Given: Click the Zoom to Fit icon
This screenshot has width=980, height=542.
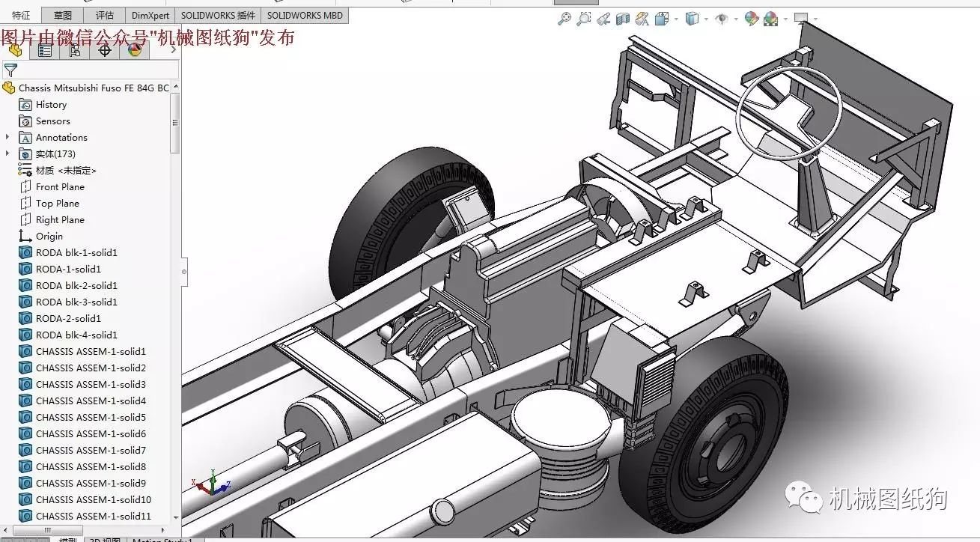Looking at the screenshot, I should click(564, 19).
